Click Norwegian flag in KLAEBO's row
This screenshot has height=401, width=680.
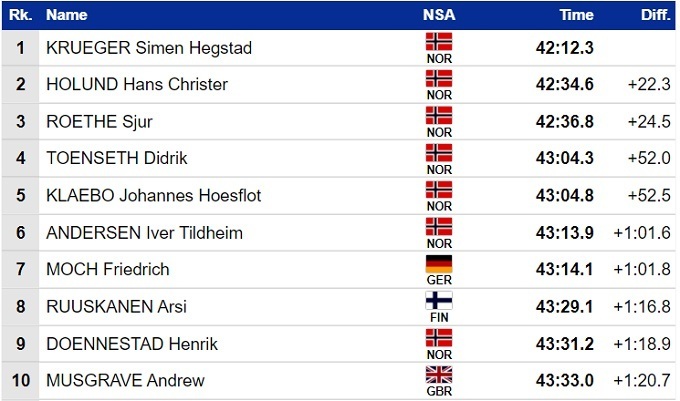click(438, 190)
